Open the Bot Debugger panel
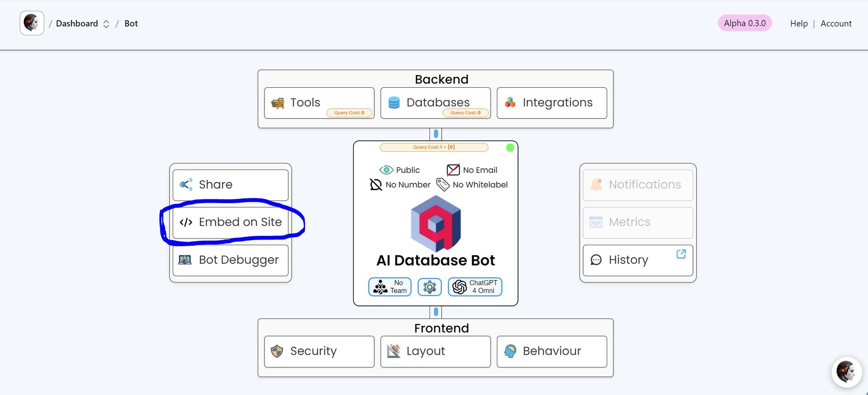 click(230, 260)
